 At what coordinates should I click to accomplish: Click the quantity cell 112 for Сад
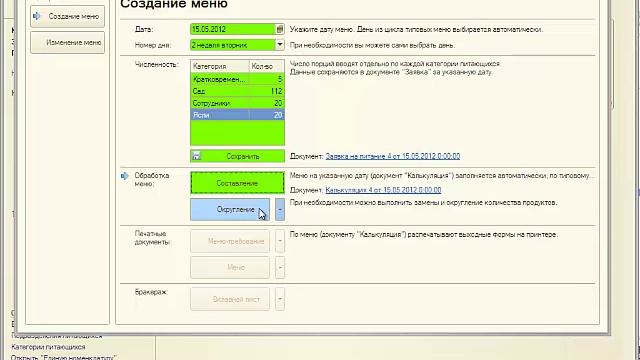pos(267,91)
